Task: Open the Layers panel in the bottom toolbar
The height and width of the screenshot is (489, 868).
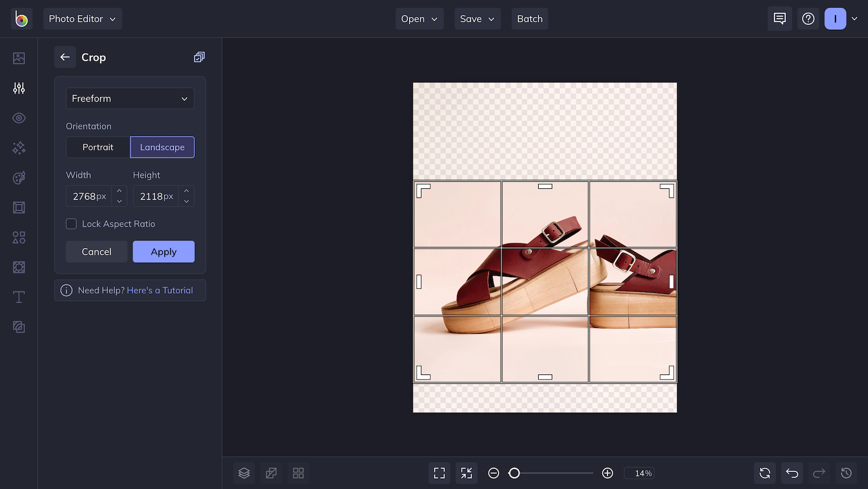Action: [x=244, y=473]
